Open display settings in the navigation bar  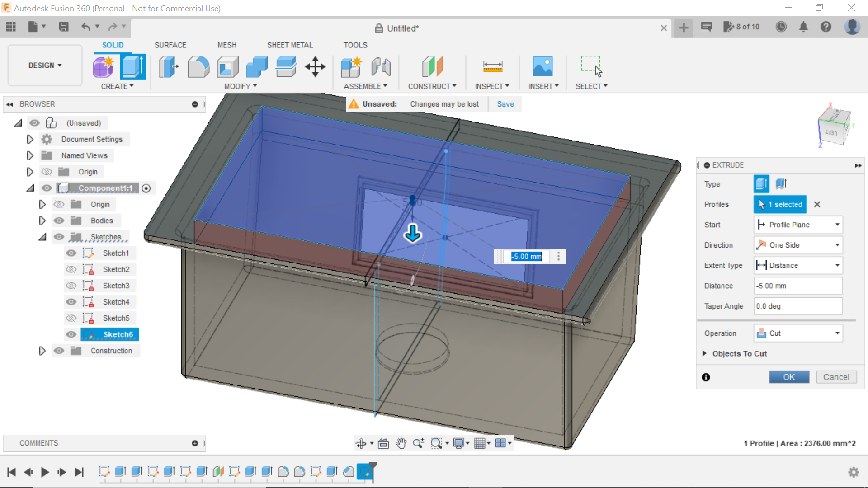click(460, 443)
